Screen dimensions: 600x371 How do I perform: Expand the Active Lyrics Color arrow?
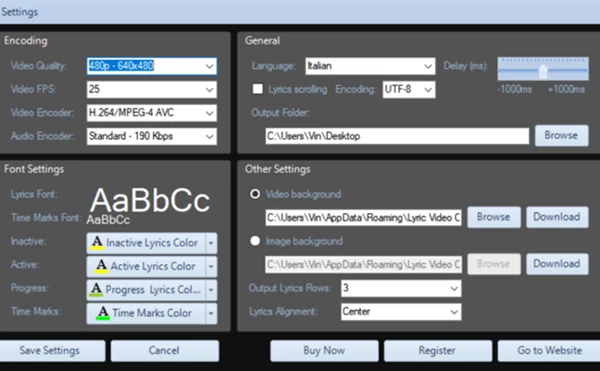[211, 267]
